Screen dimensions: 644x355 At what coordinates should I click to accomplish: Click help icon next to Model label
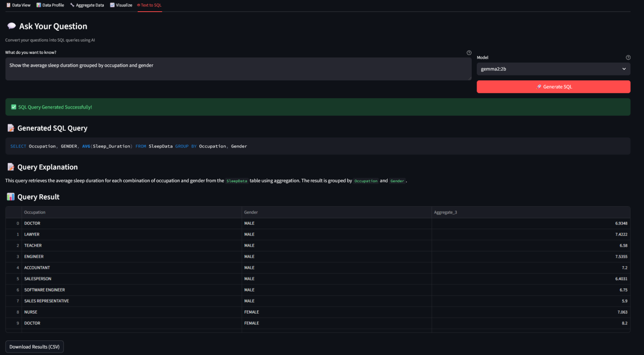[x=628, y=57]
